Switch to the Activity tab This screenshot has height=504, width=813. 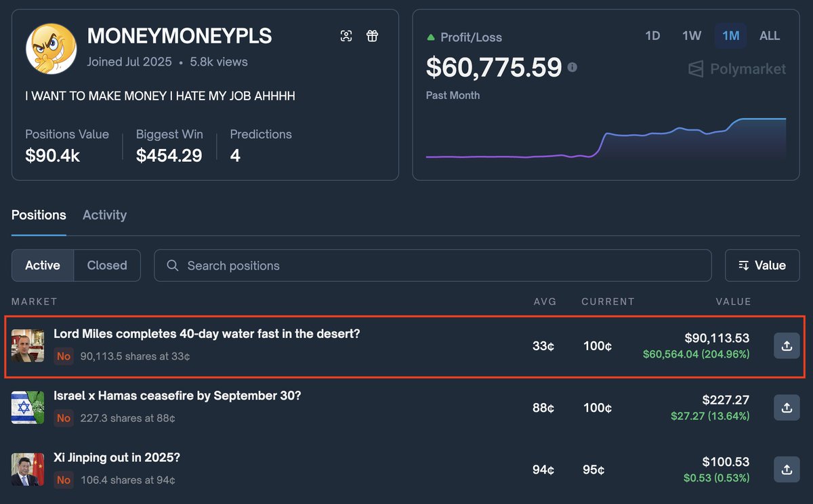[104, 215]
